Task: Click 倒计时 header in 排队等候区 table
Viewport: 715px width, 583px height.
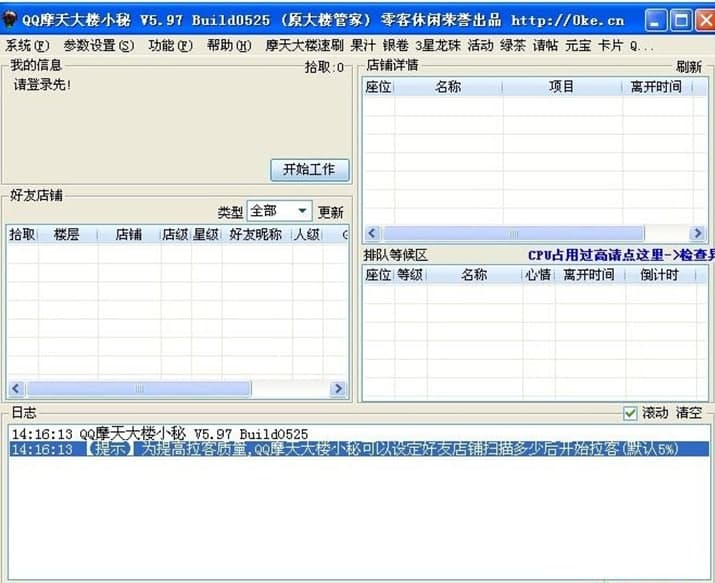Action: click(x=660, y=275)
